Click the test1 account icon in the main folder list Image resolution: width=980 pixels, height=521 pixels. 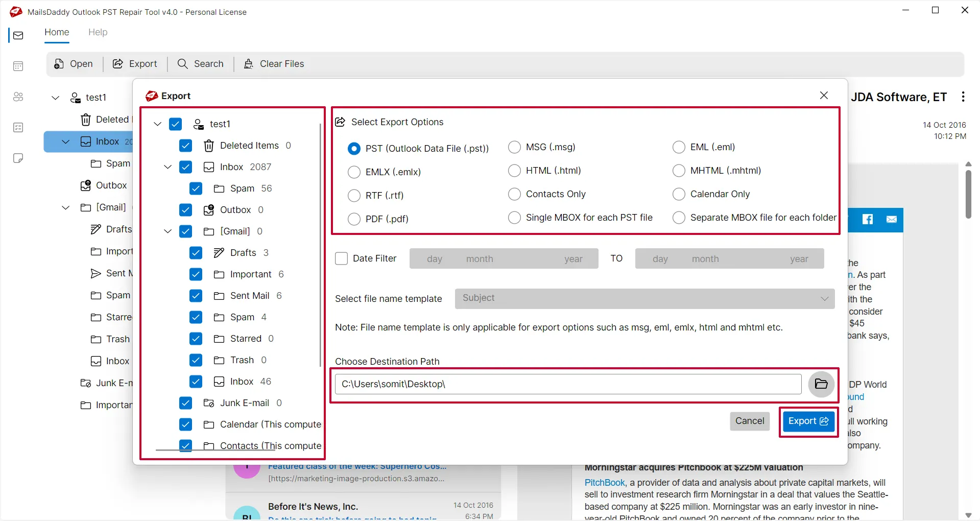point(76,98)
